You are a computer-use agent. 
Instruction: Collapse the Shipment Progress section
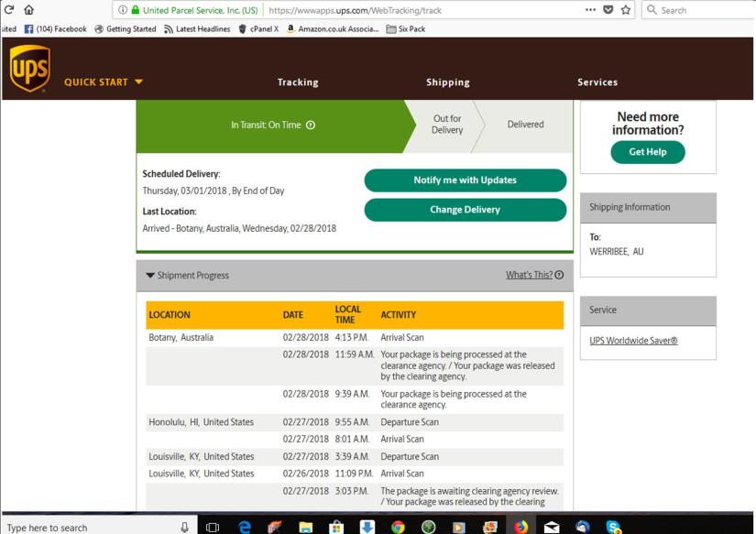tap(150, 276)
